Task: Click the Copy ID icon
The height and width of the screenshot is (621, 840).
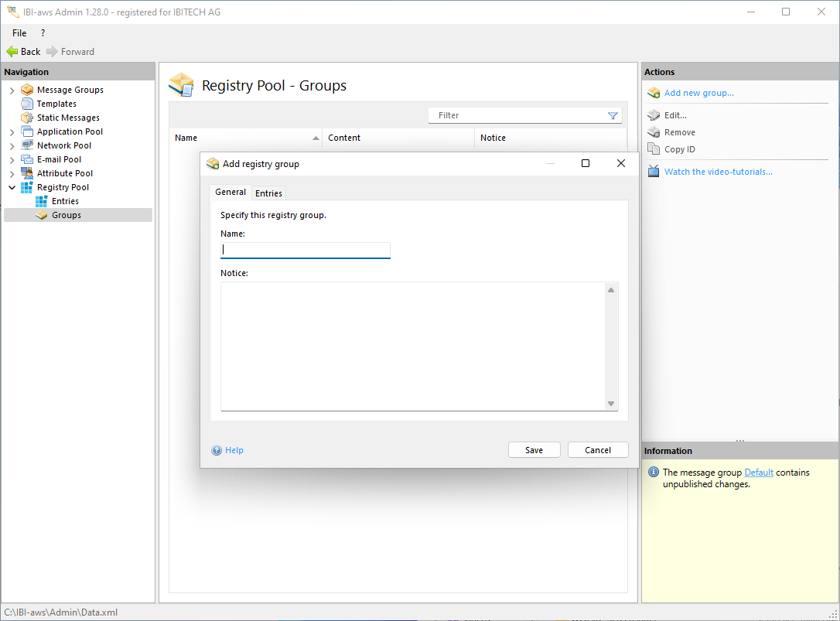Action: [654, 149]
